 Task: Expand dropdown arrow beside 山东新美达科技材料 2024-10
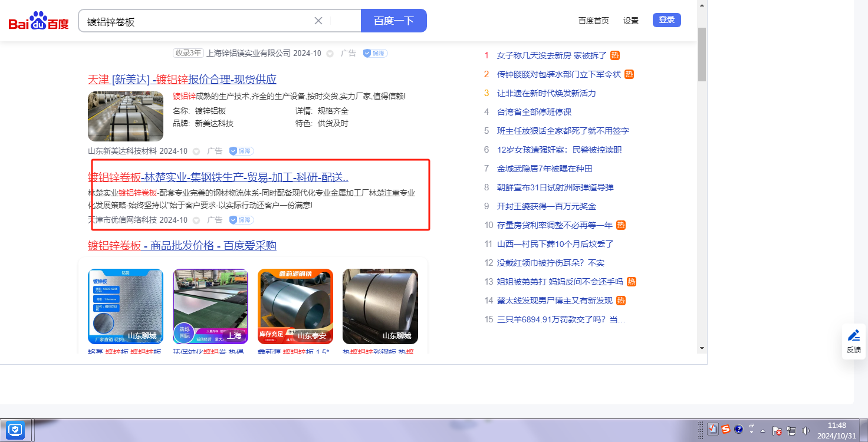click(196, 151)
